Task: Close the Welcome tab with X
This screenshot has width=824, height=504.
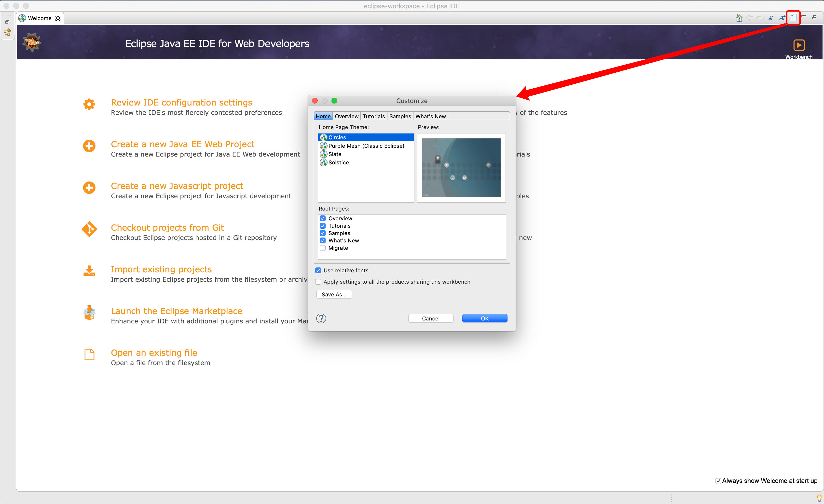Action: (58, 18)
